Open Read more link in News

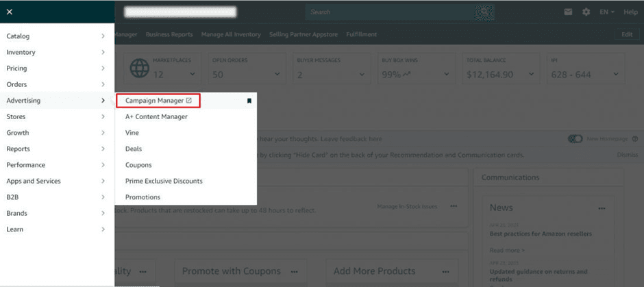[507, 250]
